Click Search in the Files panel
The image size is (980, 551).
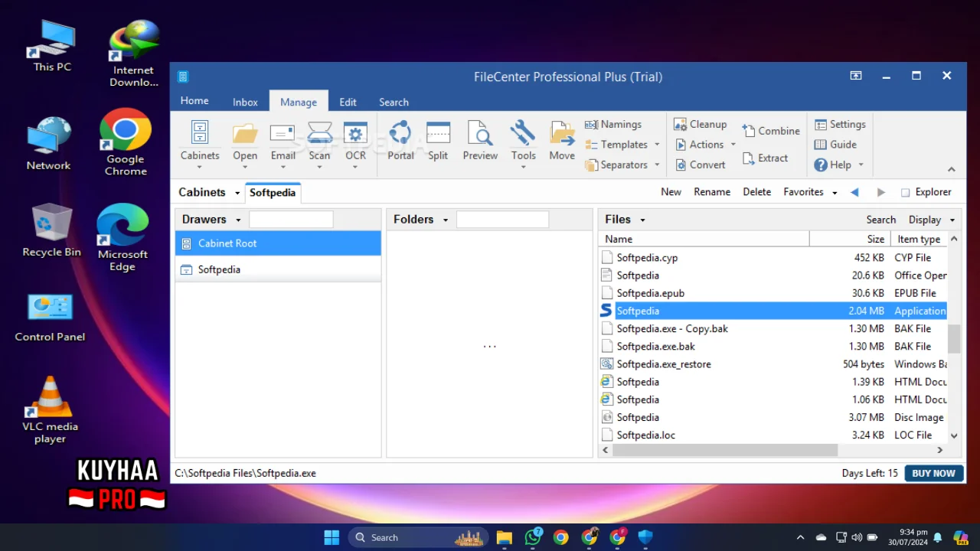(880, 220)
